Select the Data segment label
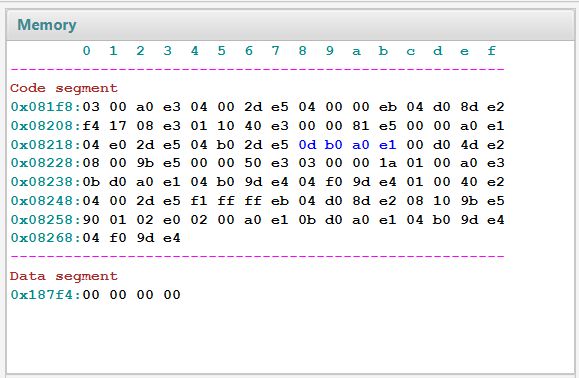 click(64, 276)
